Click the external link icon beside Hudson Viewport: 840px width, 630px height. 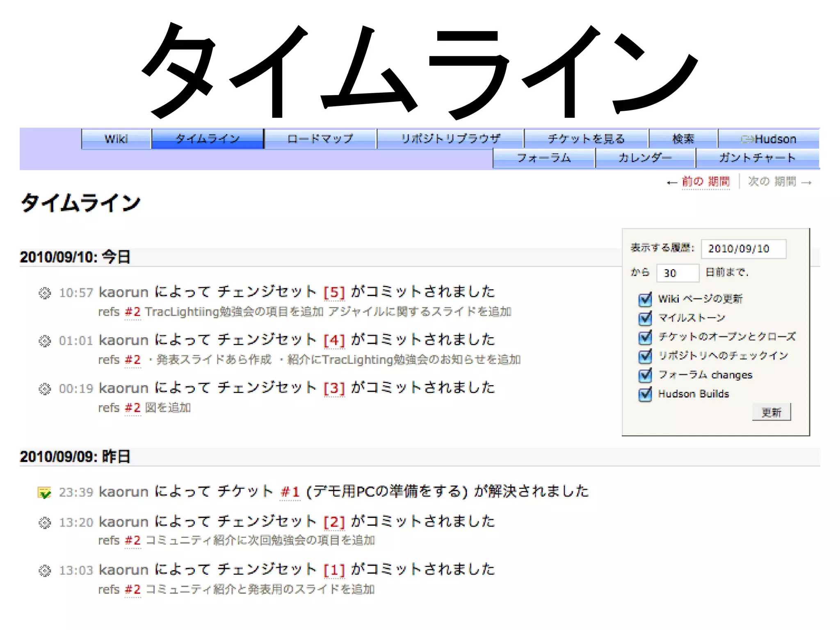tap(747, 139)
